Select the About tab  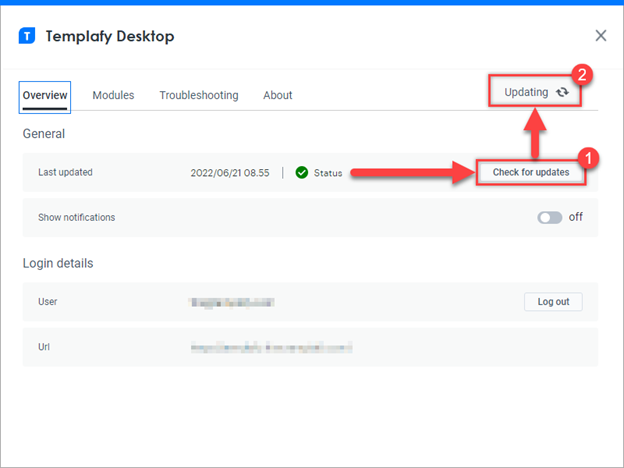[278, 95]
